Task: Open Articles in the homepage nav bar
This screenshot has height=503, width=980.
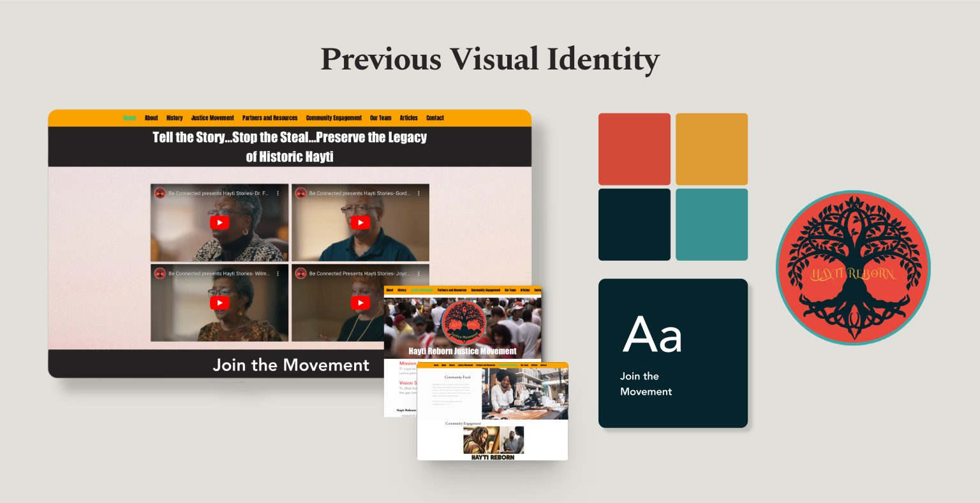Action: click(409, 118)
